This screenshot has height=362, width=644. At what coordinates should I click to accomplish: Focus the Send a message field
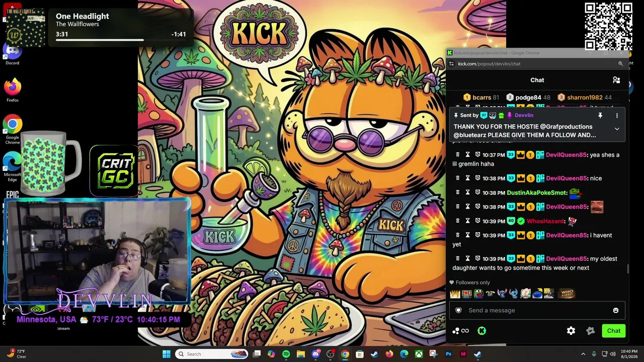537,310
